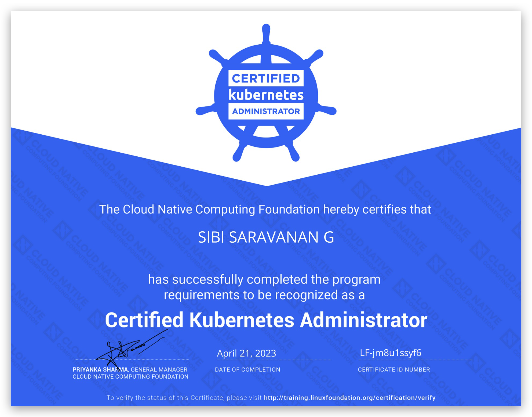Click 'requirements to be recognized as a' line
Screen dimensions: 532x417
coord(264,295)
